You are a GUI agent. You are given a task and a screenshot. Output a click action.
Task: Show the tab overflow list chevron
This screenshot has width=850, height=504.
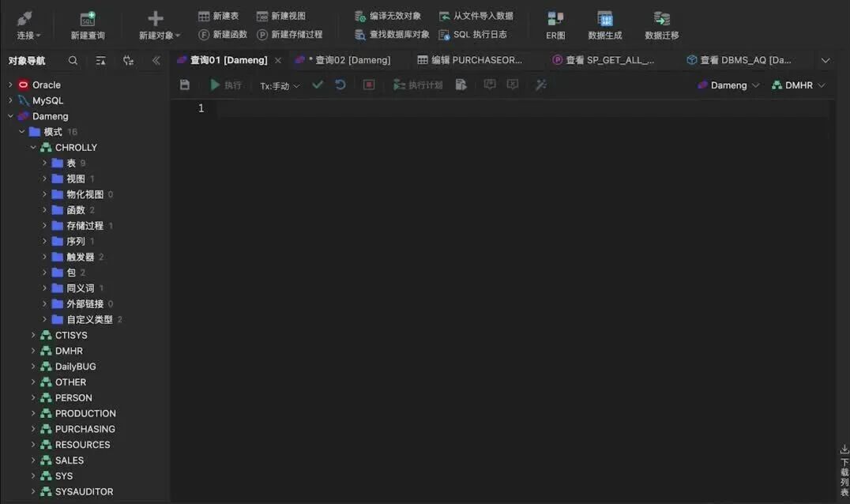[826, 61]
